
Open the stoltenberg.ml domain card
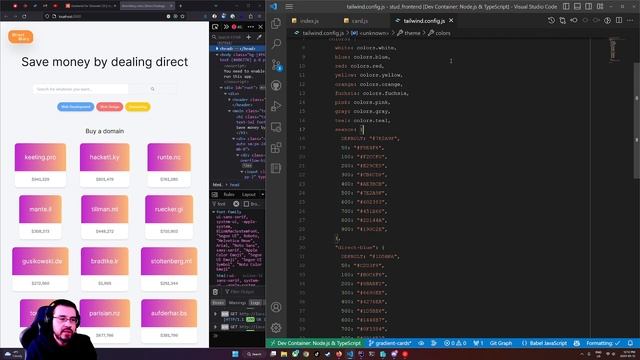coord(169,269)
